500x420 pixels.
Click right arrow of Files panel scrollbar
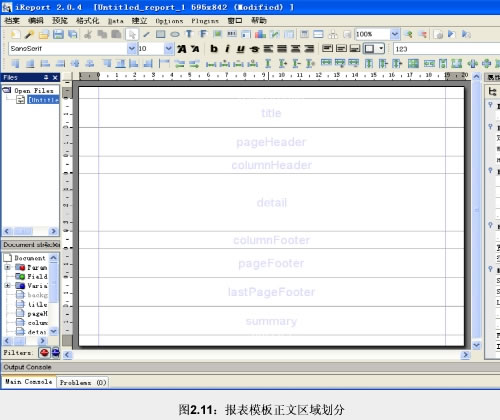coord(53,231)
